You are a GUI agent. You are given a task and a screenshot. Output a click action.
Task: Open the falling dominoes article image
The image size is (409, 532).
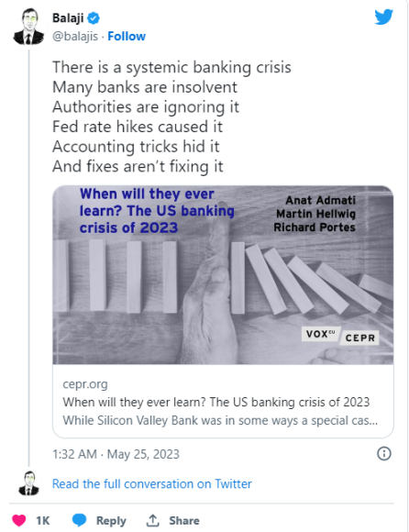(x=223, y=275)
